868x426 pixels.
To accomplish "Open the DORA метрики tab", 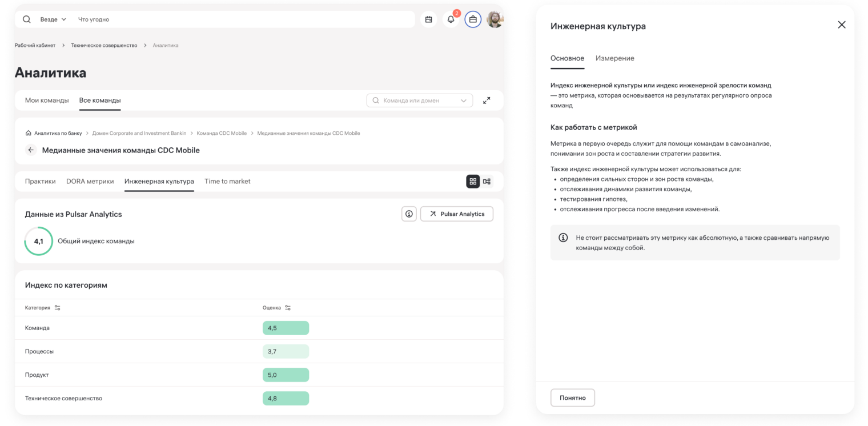I will coord(90,181).
